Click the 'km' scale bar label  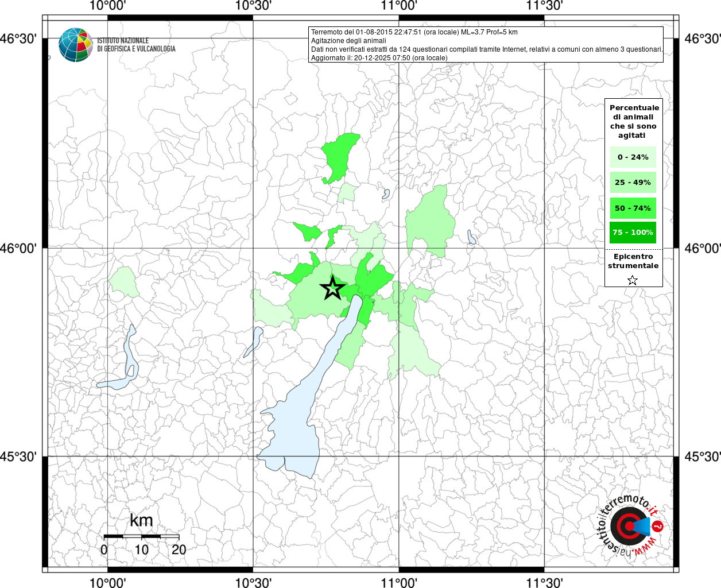point(141,520)
